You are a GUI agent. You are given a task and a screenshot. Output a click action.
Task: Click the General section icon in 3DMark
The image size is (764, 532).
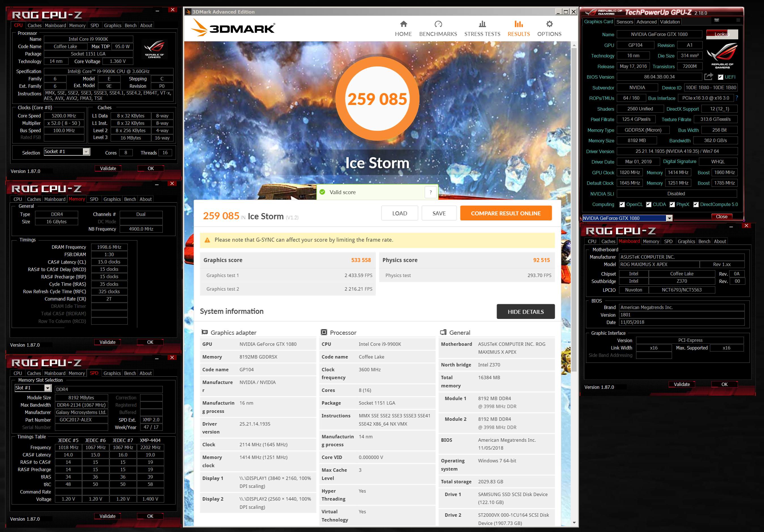pos(443,332)
